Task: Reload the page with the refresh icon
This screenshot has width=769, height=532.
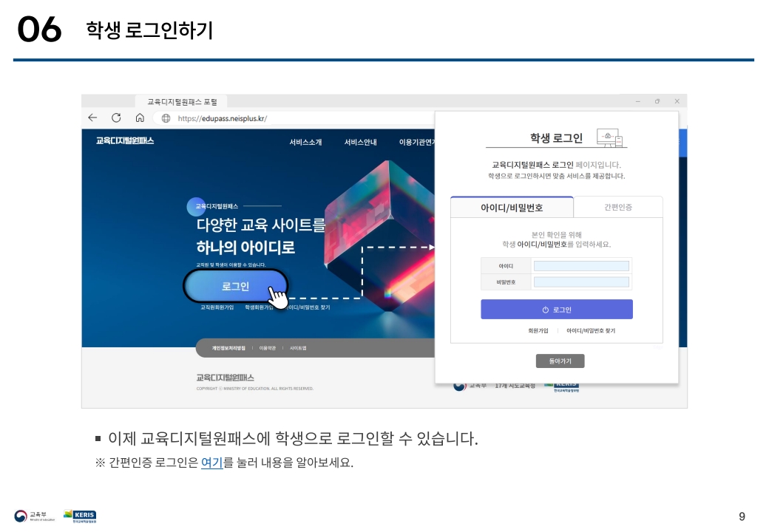Action: pyautogui.click(x=116, y=117)
